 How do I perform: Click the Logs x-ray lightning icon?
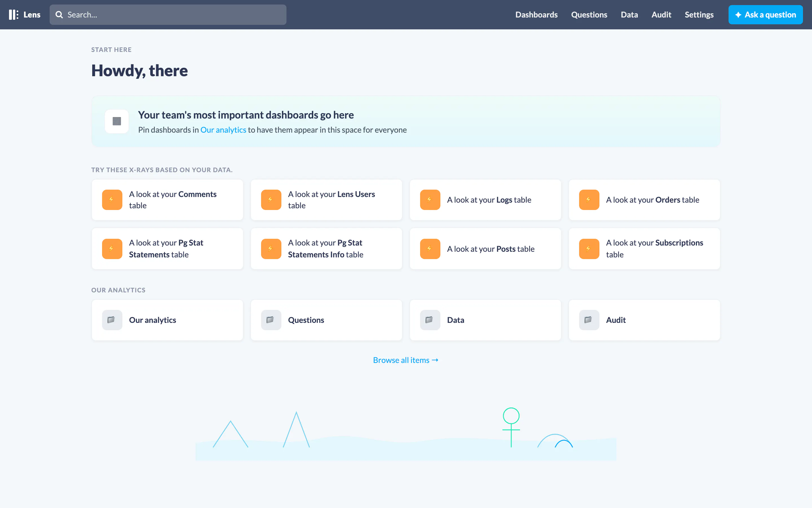[430, 200]
